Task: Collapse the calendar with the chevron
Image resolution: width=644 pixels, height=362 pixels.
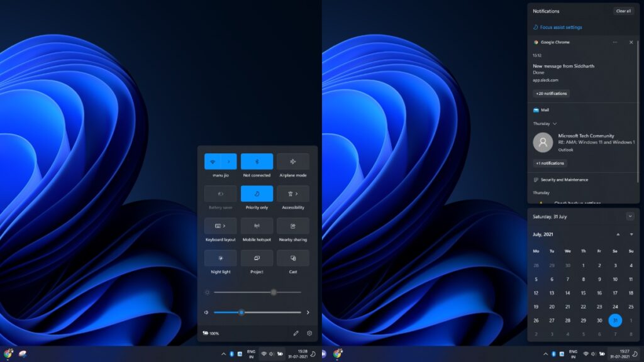Action: [629, 216]
